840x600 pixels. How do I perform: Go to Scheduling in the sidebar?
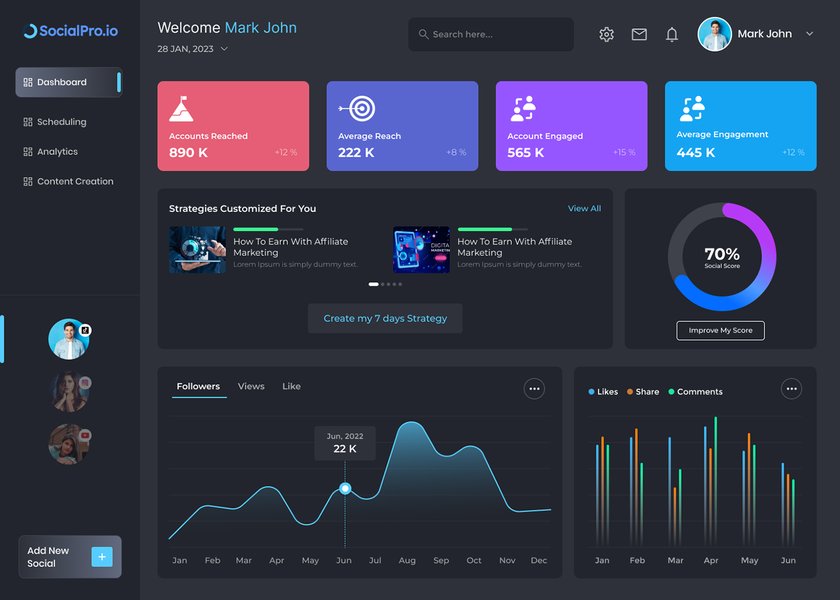[62, 122]
